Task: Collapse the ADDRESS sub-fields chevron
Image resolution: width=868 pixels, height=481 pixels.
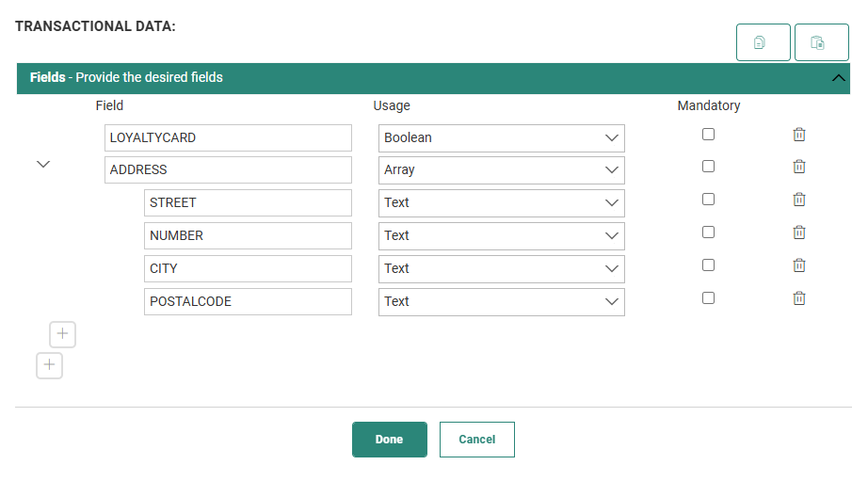Action: (x=42, y=164)
